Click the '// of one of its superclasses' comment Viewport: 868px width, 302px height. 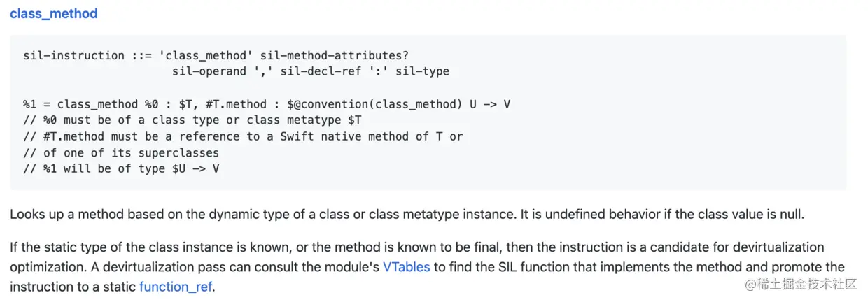click(x=121, y=152)
